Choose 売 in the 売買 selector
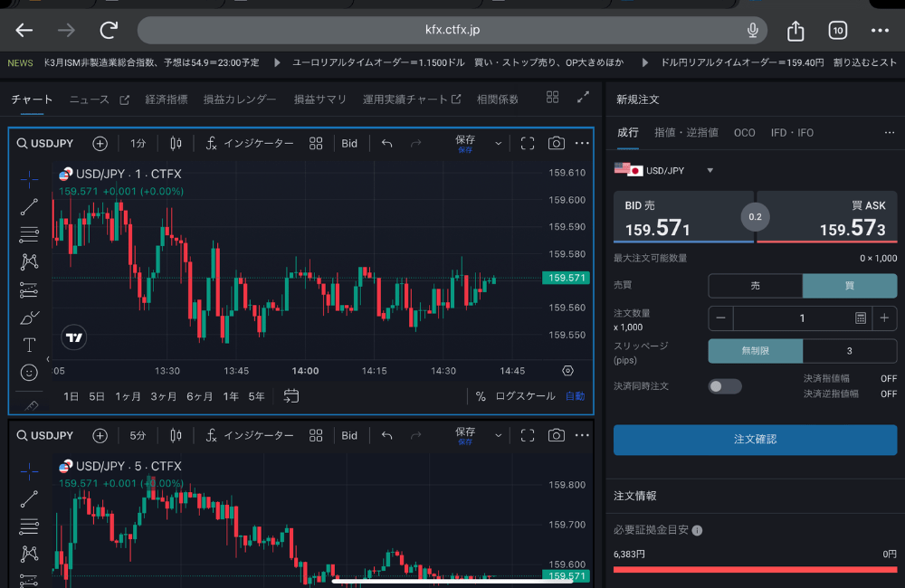Image resolution: width=905 pixels, height=588 pixels. pos(755,286)
